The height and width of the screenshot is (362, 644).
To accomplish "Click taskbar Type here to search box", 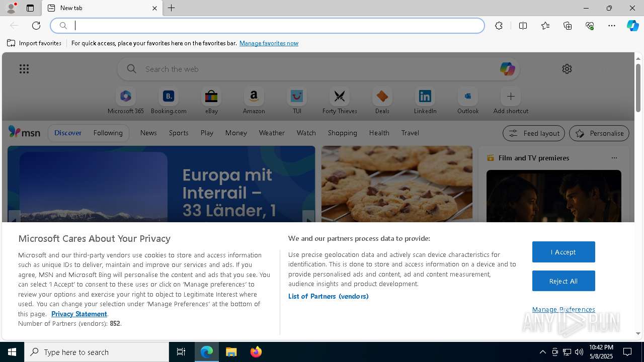I will coord(97,352).
